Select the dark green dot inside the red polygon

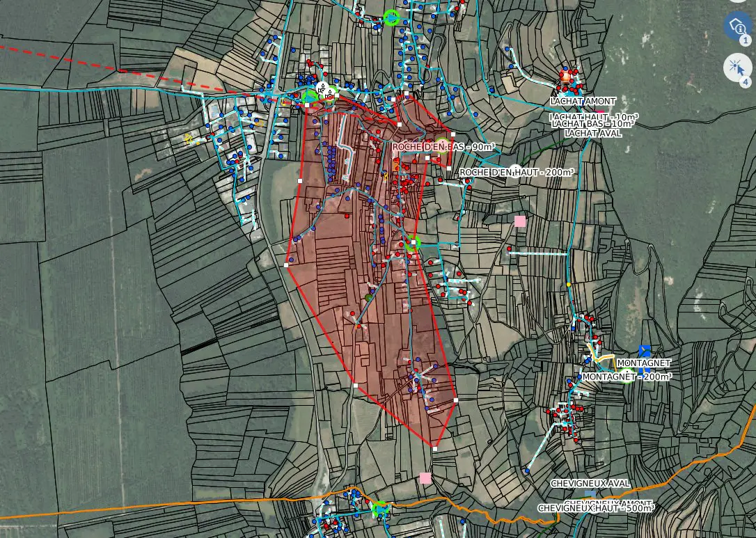pyautogui.click(x=369, y=297)
